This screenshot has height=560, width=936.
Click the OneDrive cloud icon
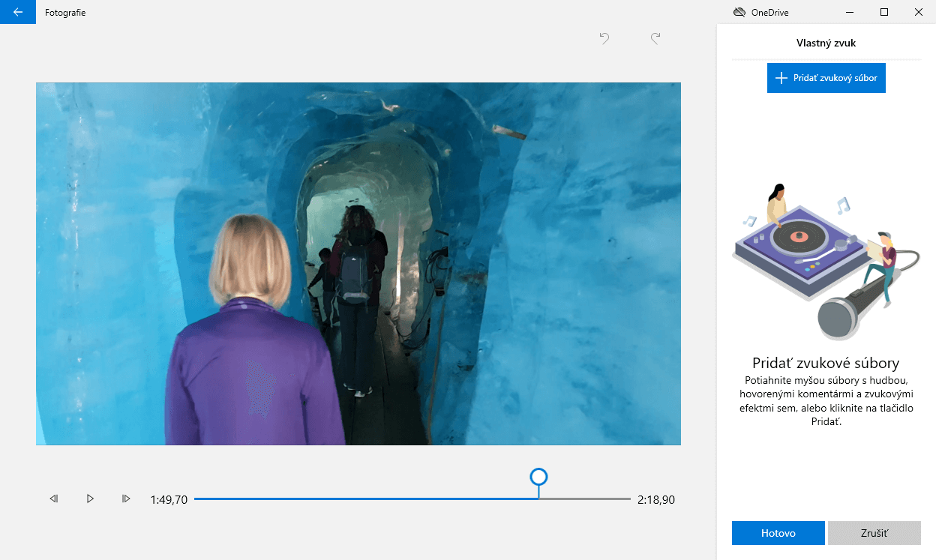coord(739,12)
